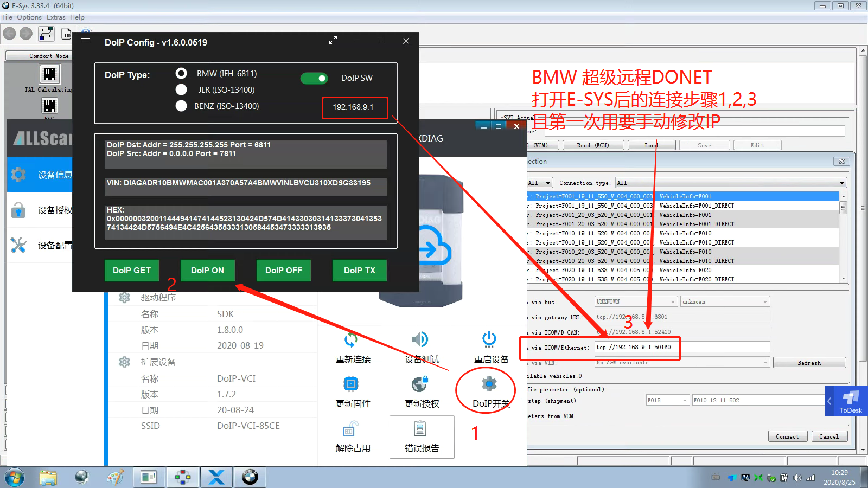Screen dimensions: 868x488
Task: Select BMW (IFH-6811) DoIP type
Action: (181, 73)
